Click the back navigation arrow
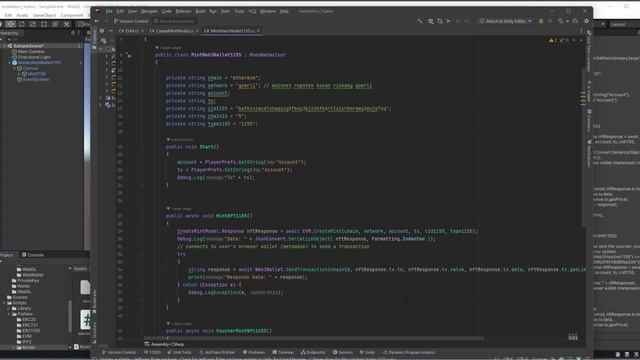Viewport: 640px width, 360px height. point(97,21)
